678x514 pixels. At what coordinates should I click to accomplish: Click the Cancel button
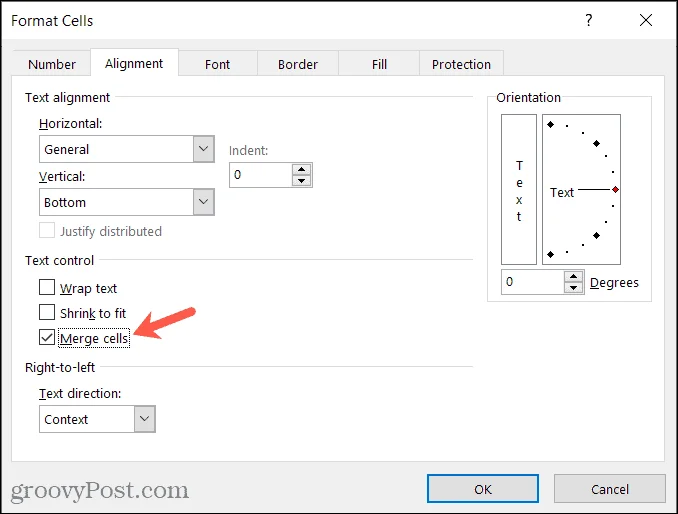click(610, 489)
